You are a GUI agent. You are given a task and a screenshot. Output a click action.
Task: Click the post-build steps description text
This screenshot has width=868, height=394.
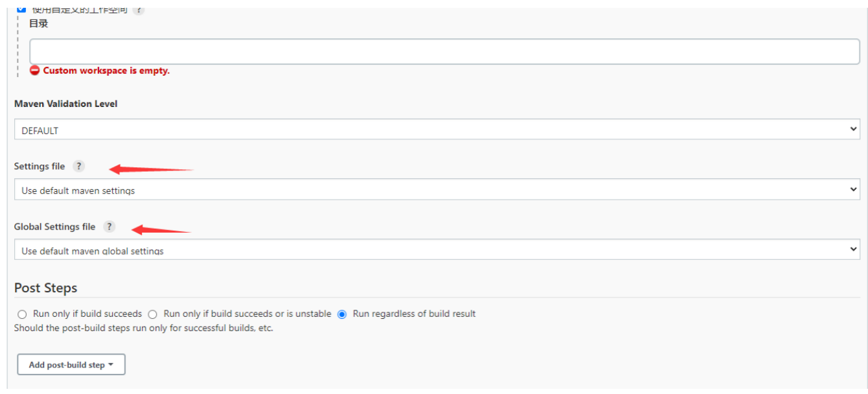(144, 329)
